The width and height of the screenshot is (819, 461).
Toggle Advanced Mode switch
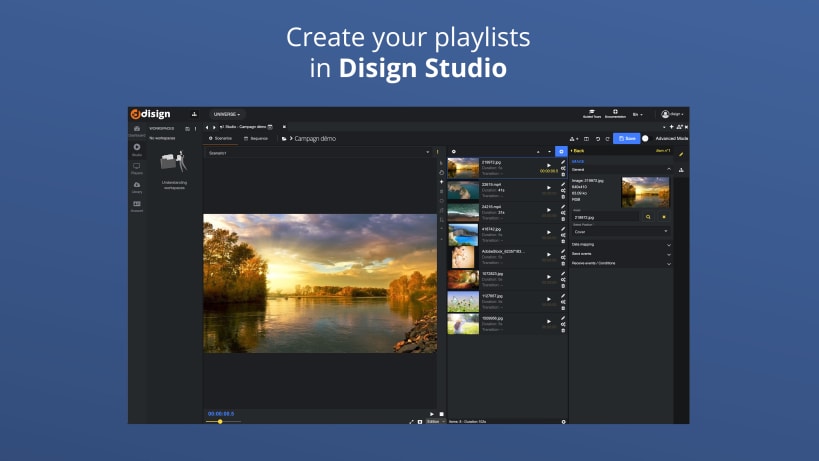coord(646,138)
